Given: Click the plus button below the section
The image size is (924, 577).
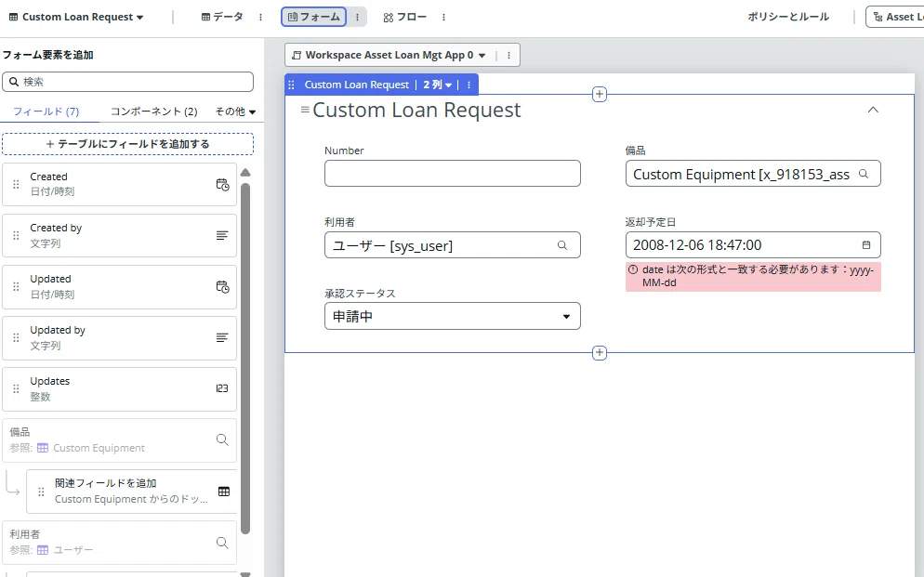Looking at the screenshot, I should tap(600, 353).
